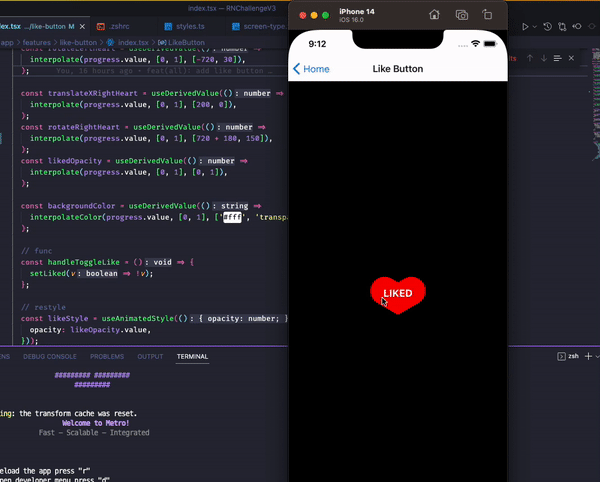Click the rotateRightHeart constant name
Screen dimensions: 600x482
tap(83, 127)
